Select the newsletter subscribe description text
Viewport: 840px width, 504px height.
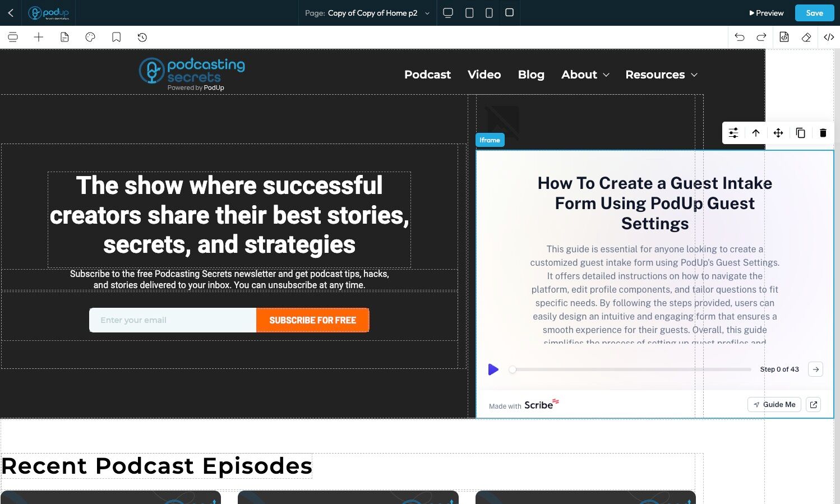click(229, 279)
